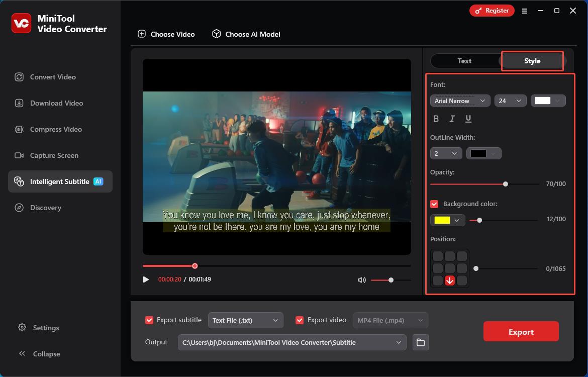
Task: Open Capture Screen from sidebar
Action: [x=54, y=155]
